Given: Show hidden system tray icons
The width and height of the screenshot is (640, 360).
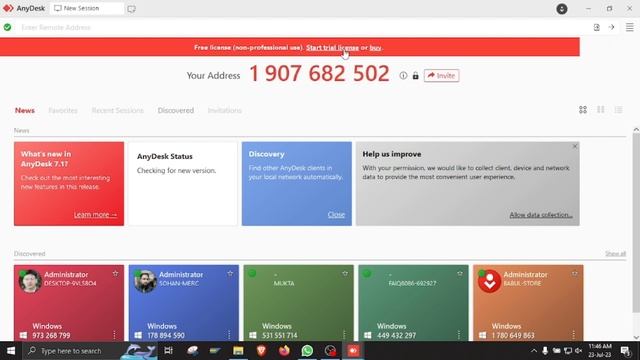Looking at the screenshot, I should point(534,351).
